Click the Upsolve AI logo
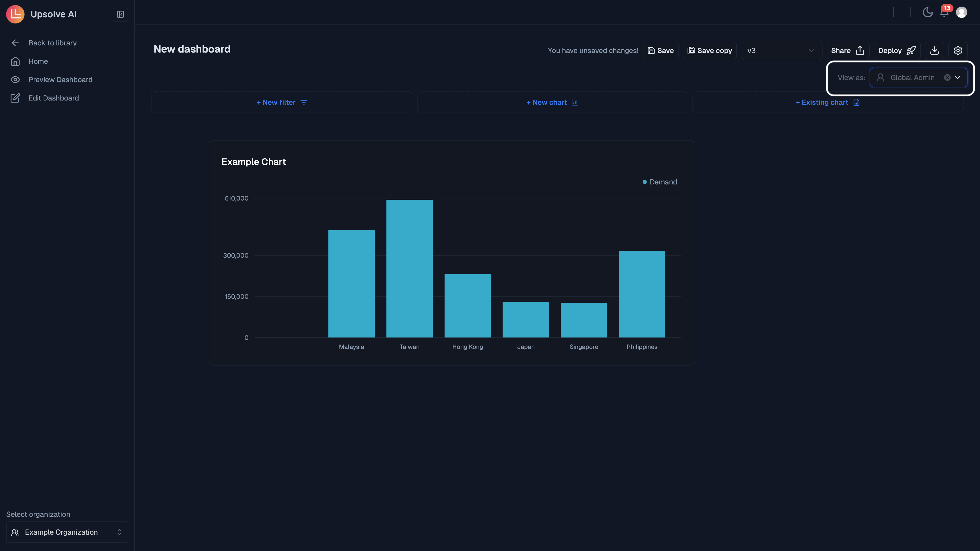Viewport: 980px width, 551px height. click(15, 14)
